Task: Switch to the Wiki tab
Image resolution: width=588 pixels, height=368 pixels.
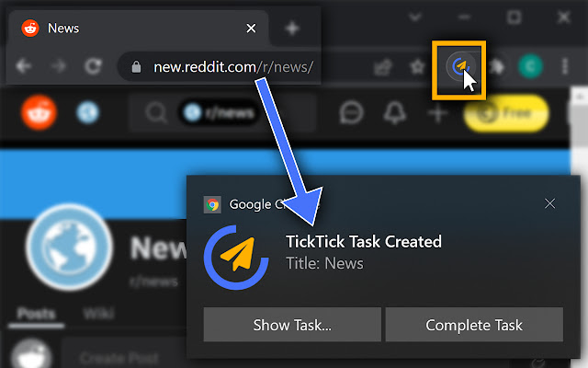Action: [x=98, y=313]
